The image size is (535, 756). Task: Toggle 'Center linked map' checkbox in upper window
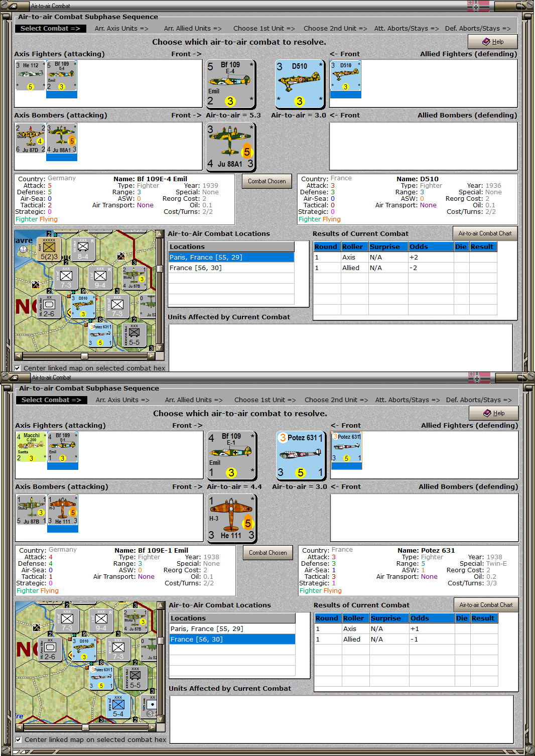[x=18, y=368]
